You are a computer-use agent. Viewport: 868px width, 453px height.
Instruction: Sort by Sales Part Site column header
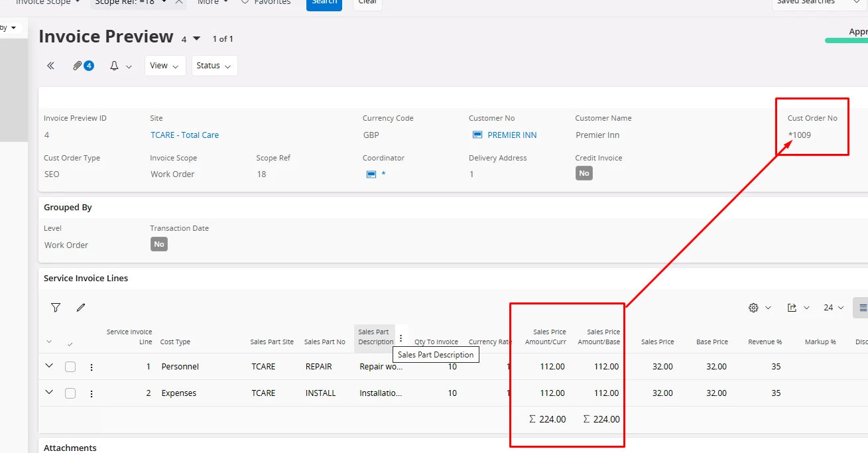click(x=272, y=342)
